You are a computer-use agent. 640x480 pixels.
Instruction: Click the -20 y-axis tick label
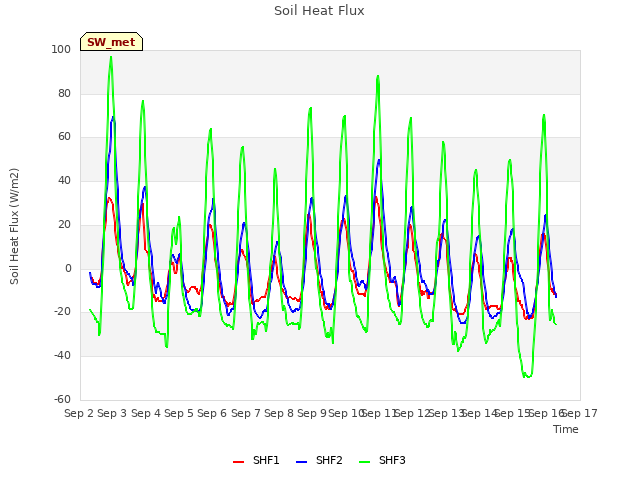point(62,311)
